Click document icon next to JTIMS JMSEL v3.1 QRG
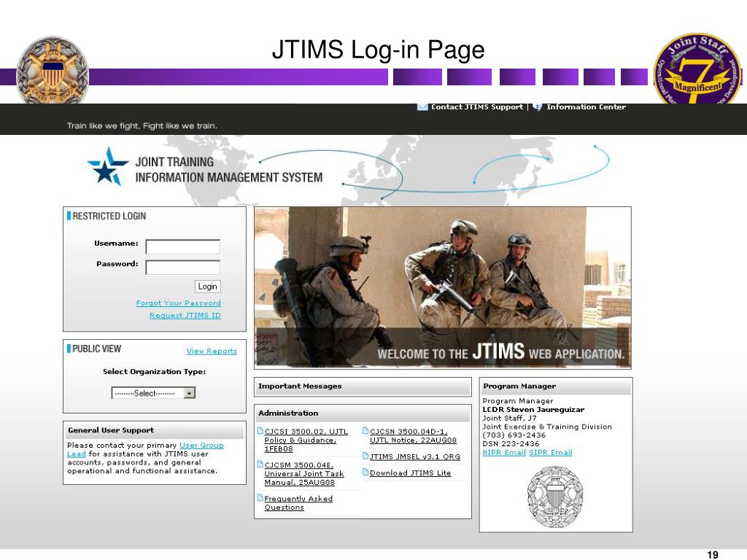The image size is (747, 560). (365, 456)
